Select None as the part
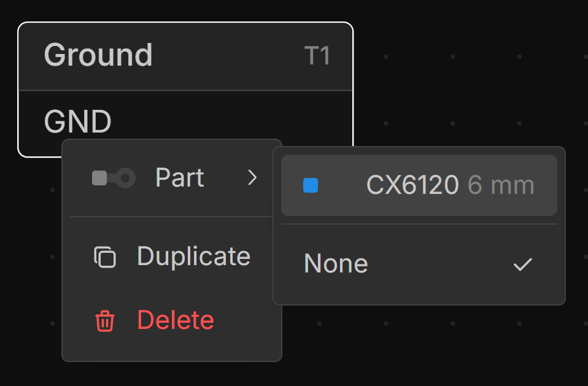This screenshot has height=386, width=588. tap(336, 264)
